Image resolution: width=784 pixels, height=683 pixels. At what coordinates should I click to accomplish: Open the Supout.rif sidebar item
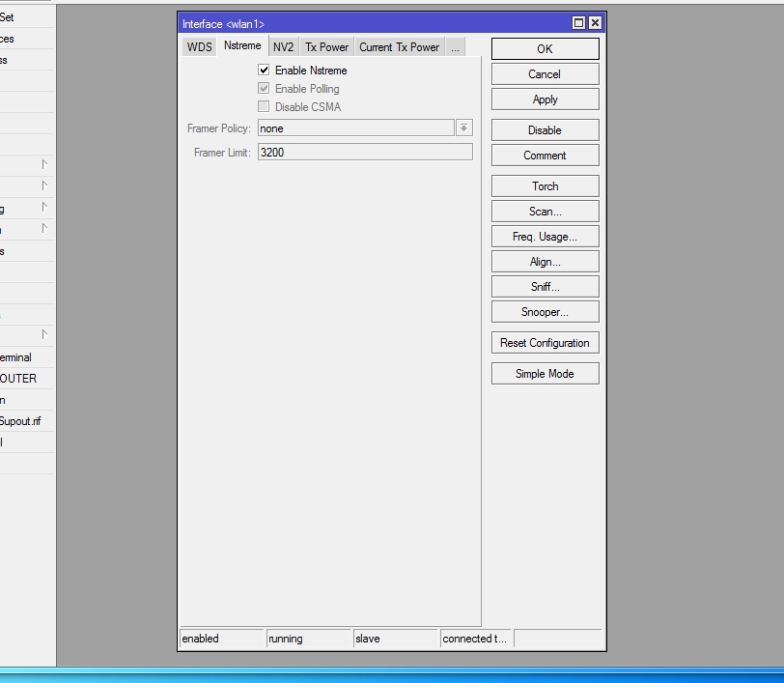25,421
